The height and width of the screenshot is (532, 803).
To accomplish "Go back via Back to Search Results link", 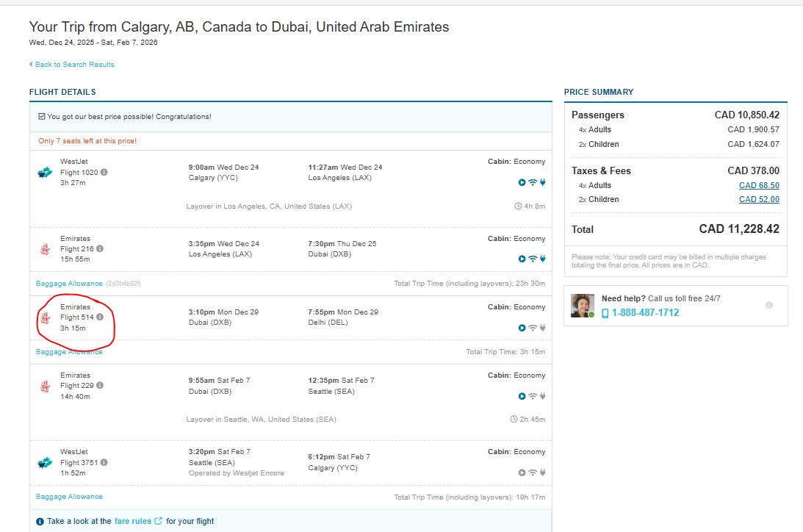I will tap(72, 65).
